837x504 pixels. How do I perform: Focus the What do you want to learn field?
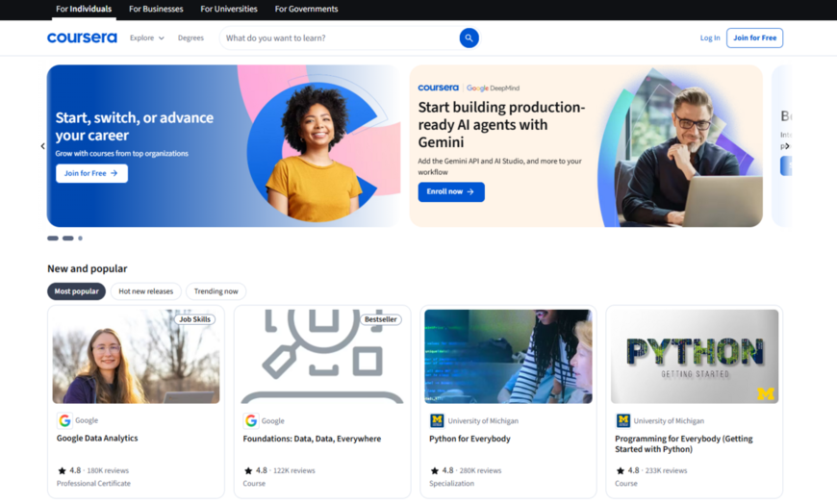pyautogui.click(x=340, y=38)
